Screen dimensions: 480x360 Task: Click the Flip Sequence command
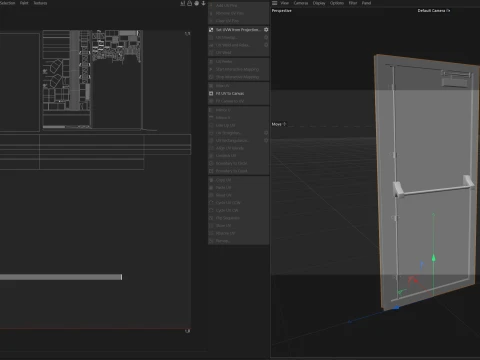click(238, 218)
